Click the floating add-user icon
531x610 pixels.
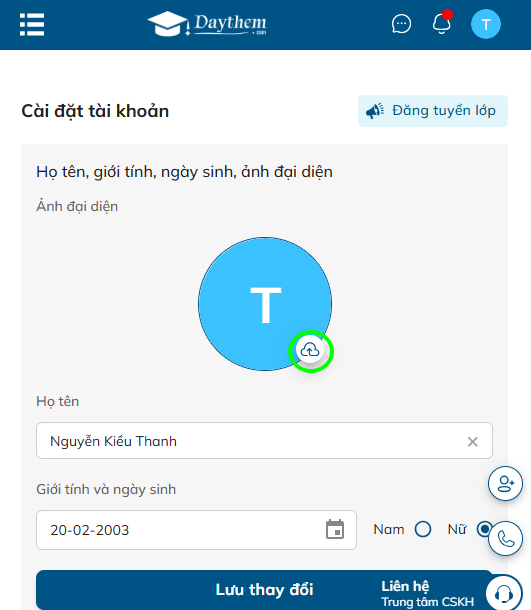[x=505, y=484]
